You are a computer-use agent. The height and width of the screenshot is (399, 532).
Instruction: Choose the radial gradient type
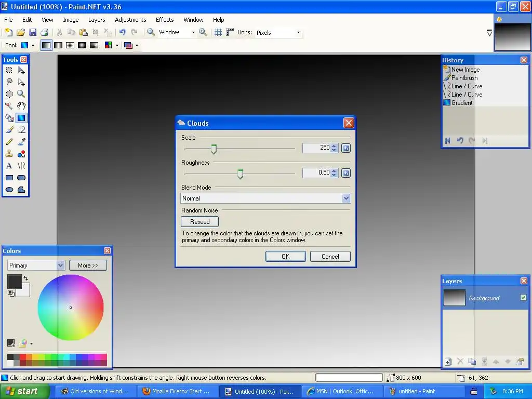pos(82,45)
